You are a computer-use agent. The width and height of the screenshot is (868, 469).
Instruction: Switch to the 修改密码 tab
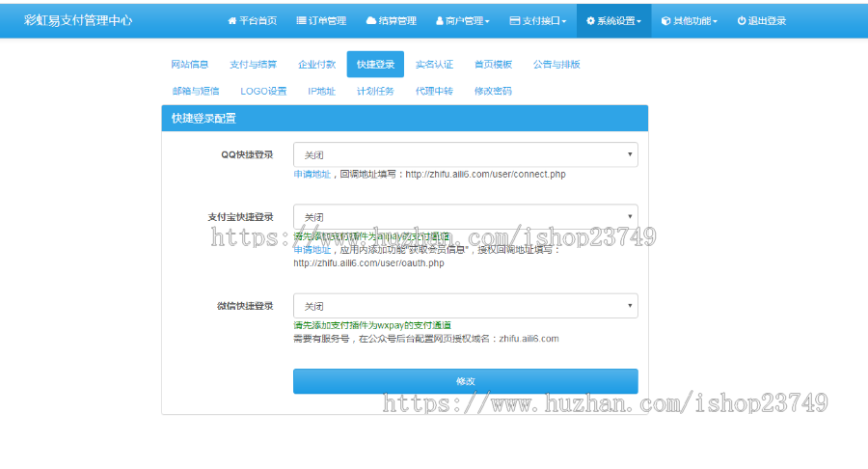pos(493,91)
